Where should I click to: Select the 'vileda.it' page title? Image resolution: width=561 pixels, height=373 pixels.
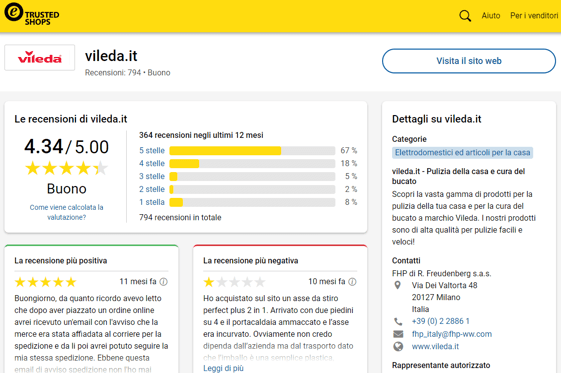(x=111, y=56)
